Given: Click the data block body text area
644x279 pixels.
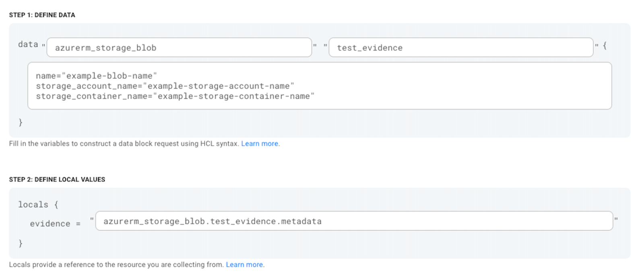Looking at the screenshot, I should (320, 86).
